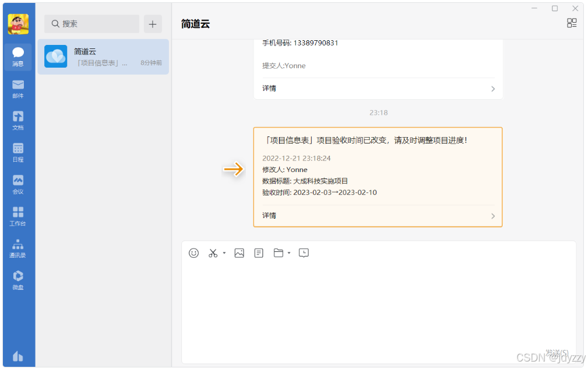Screen dimensions: 588x368
Task: Click the scheduled message icon
Action: pos(304,253)
